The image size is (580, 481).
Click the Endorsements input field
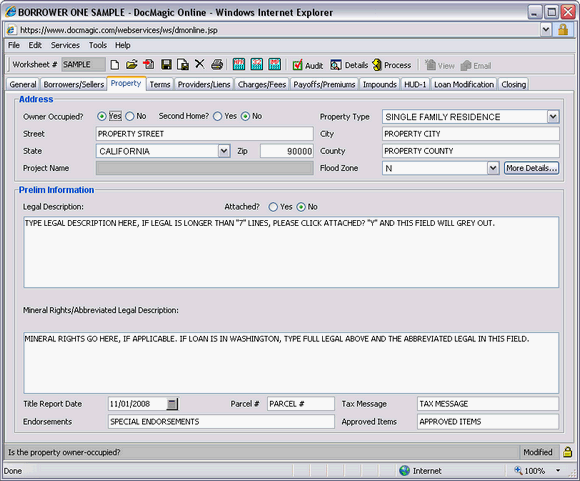[221, 421]
